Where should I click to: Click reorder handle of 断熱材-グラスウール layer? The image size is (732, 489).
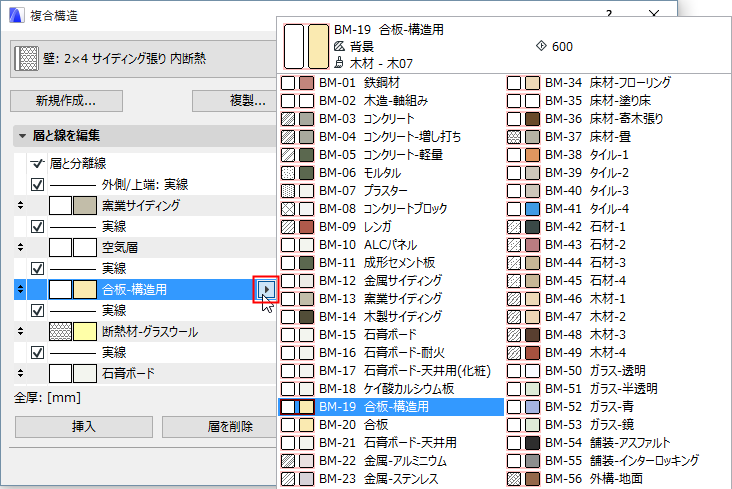[x=20, y=331]
